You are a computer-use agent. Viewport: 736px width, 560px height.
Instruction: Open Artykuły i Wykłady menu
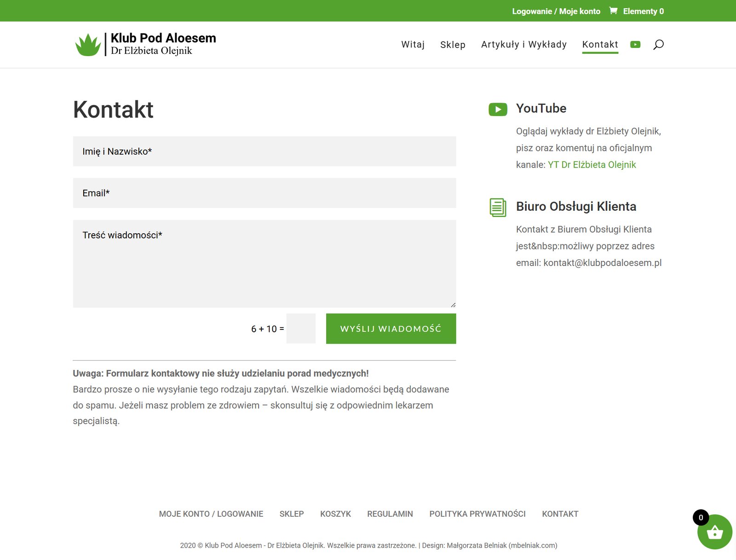pos(523,45)
